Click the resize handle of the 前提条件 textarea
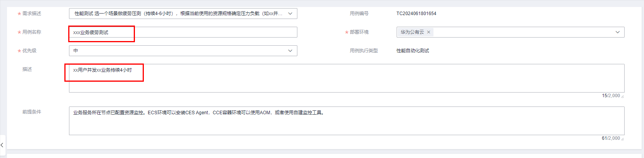This screenshot has width=644, height=158. coord(623,138)
